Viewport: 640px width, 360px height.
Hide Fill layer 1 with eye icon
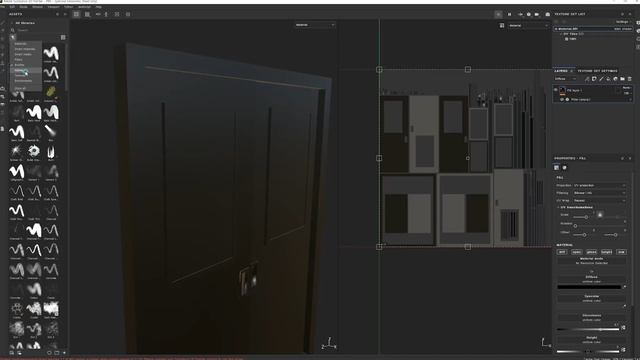(x=556, y=90)
